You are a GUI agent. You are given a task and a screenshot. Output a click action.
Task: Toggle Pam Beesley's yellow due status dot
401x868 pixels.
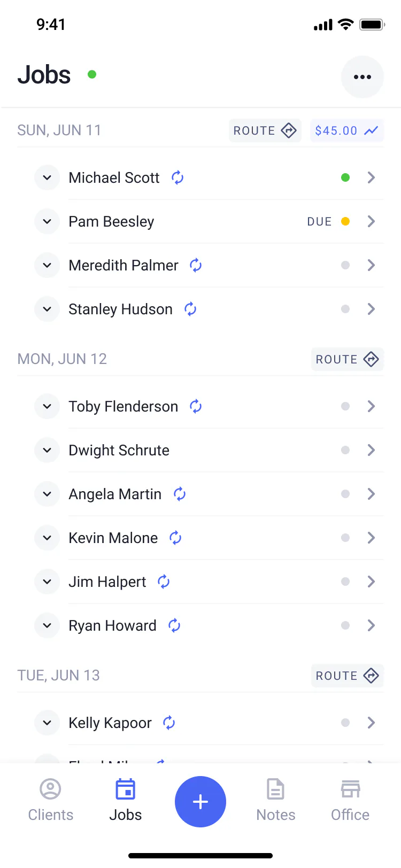click(345, 221)
